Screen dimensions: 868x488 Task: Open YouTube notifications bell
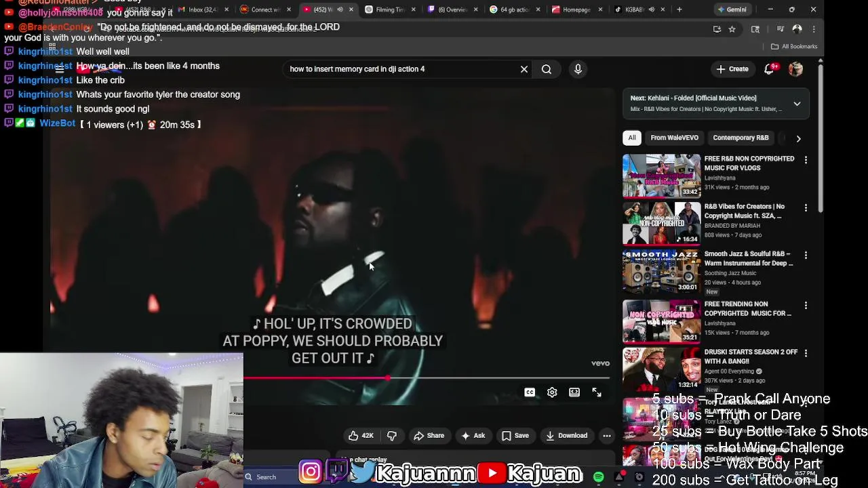(770, 69)
